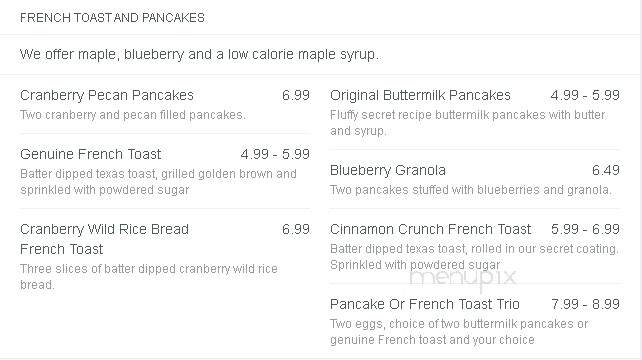Select Pancake Or French Toast Trio
This screenshot has height=360, width=642.
425,304
